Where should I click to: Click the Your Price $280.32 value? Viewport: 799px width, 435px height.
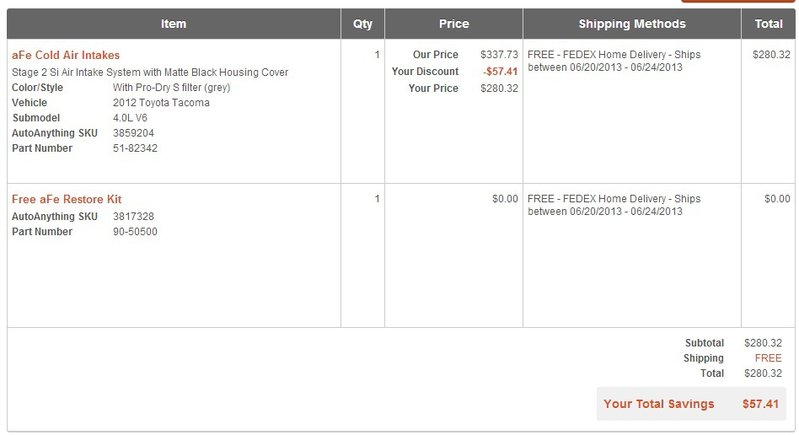point(499,89)
